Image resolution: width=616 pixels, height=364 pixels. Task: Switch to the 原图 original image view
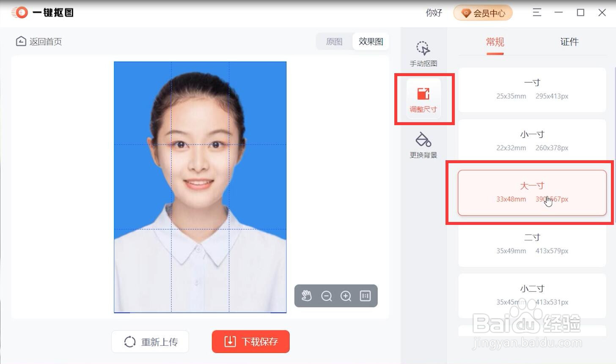point(334,41)
